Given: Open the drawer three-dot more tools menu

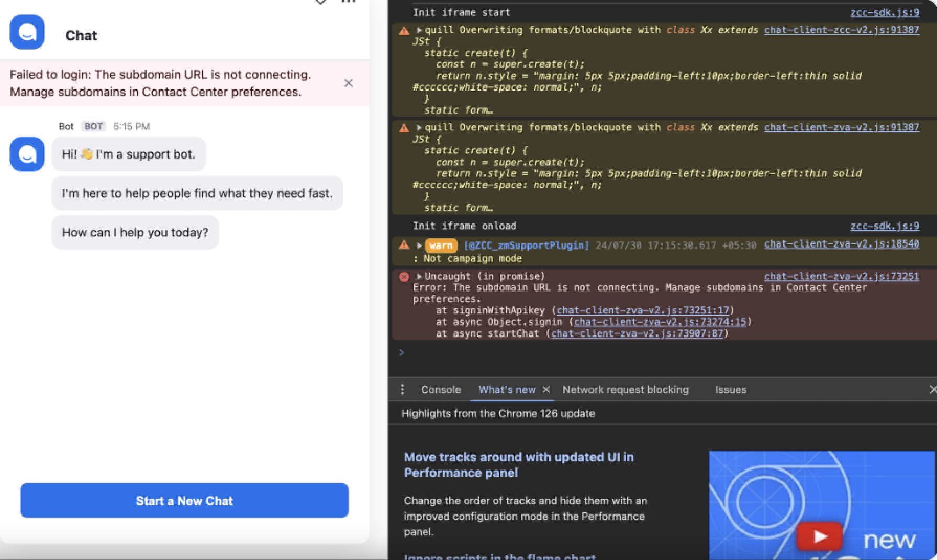Looking at the screenshot, I should pos(402,389).
